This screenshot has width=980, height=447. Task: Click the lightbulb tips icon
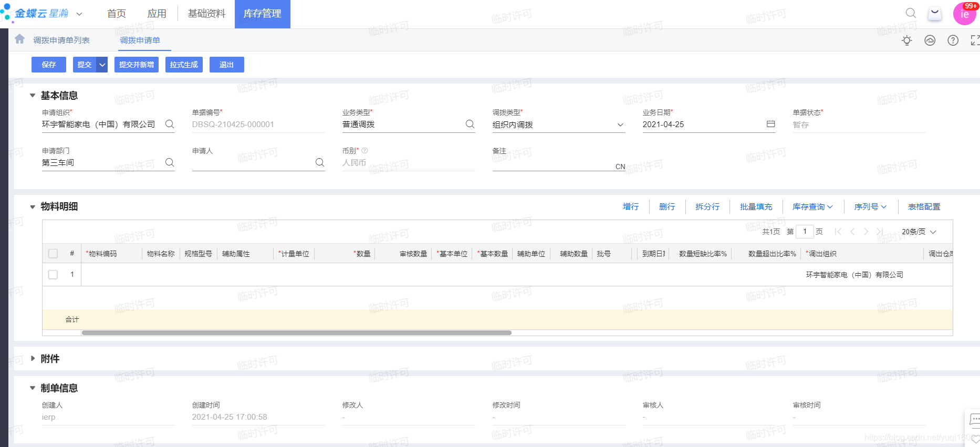click(907, 40)
